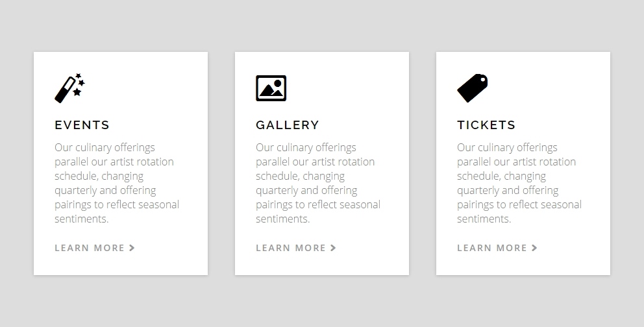Open the Learn More link under Events

pyautogui.click(x=95, y=248)
